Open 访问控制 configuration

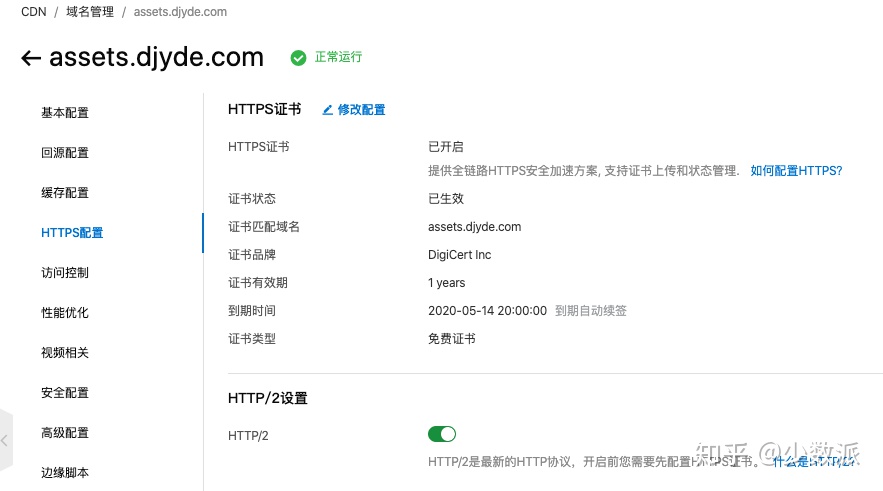pos(65,273)
